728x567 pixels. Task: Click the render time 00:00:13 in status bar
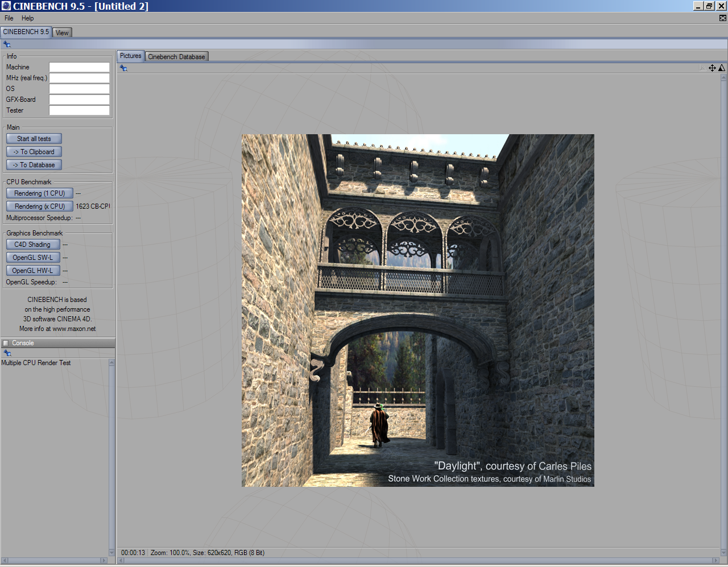(133, 553)
